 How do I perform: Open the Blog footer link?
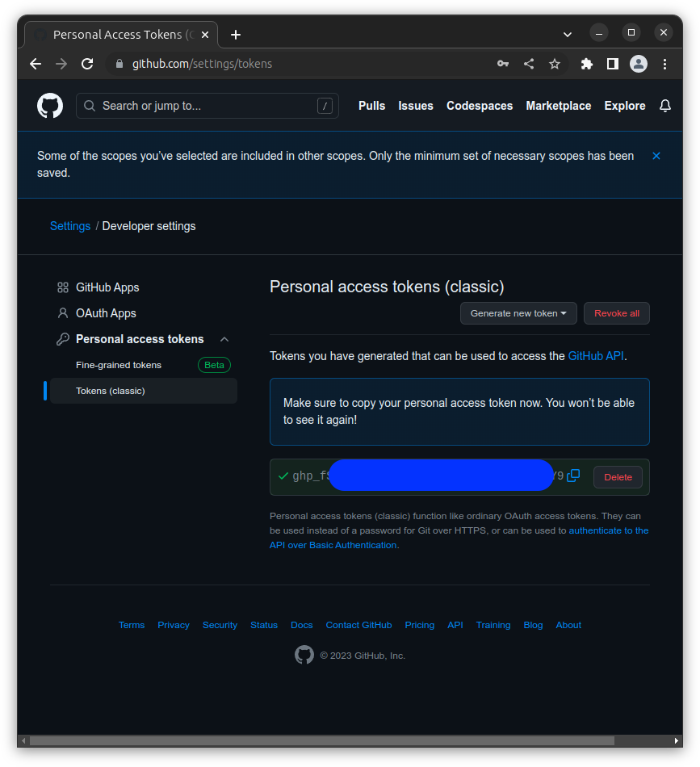[533, 625]
